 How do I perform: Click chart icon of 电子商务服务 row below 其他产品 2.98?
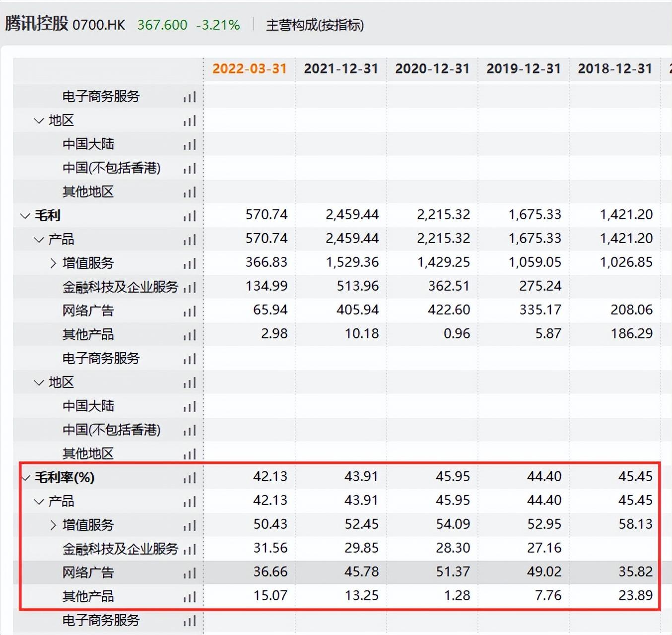point(190,359)
